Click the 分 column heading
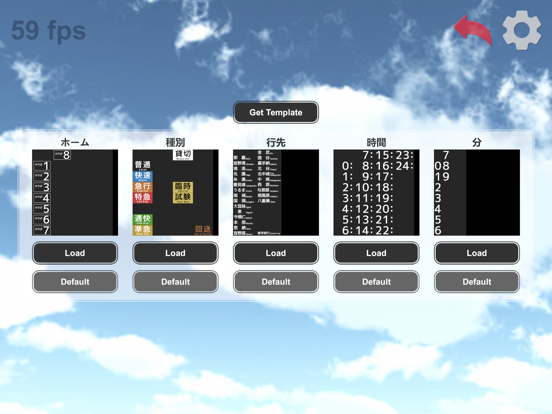The height and width of the screenshot is (414, 552). [x=477, y=142]
